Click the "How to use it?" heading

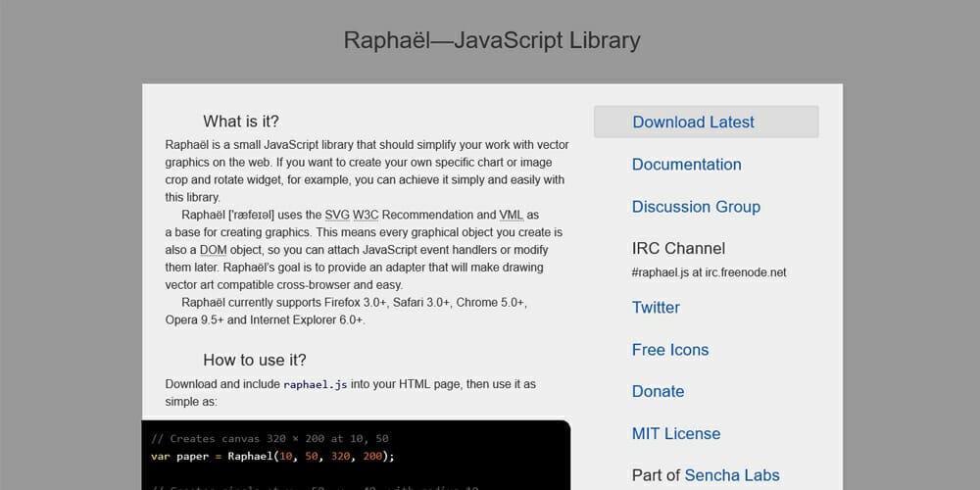point(255,360)
